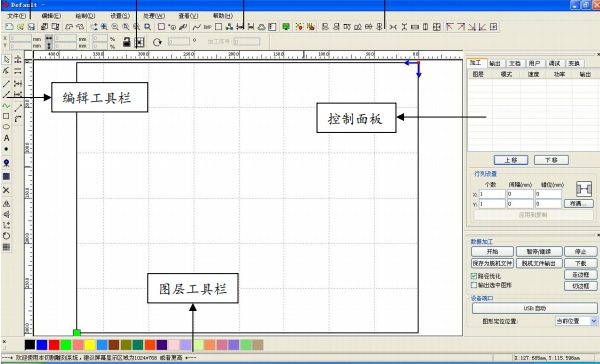Click the Zoom in magnifier icon
This screenshot has height=364, width=600.
pyautogui.click(x=104, y=27)
